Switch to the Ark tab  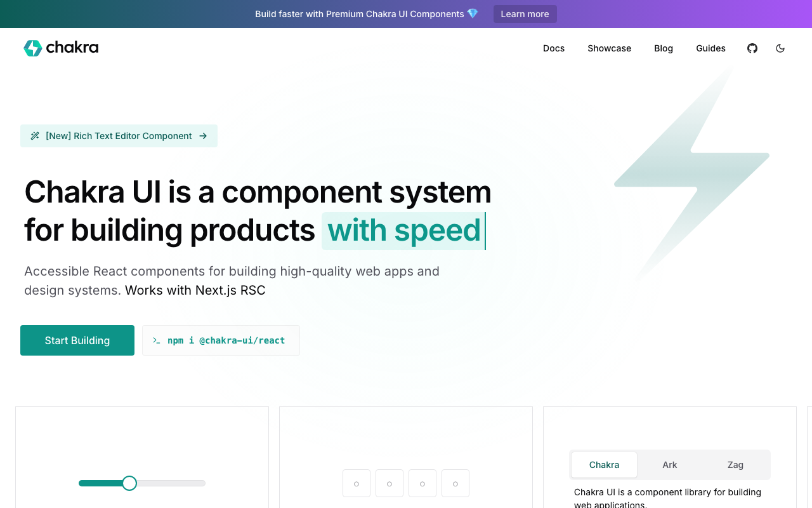tap(669, 464)
